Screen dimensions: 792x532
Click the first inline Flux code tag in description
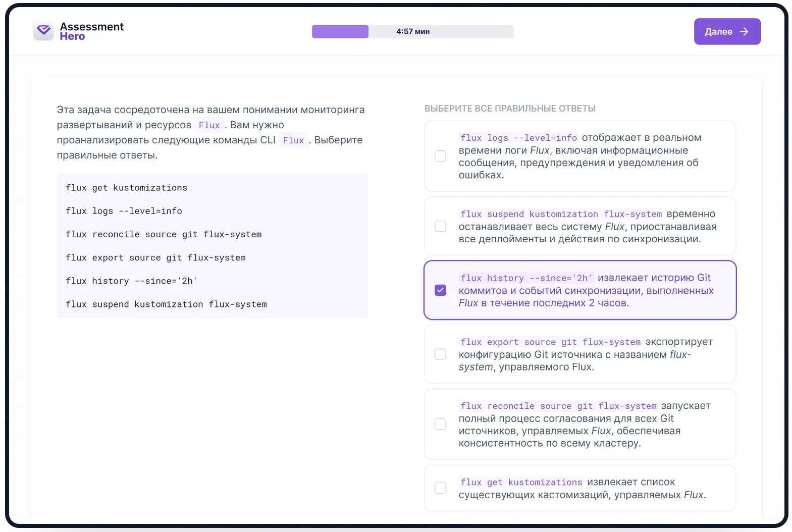tap(209, 125)
